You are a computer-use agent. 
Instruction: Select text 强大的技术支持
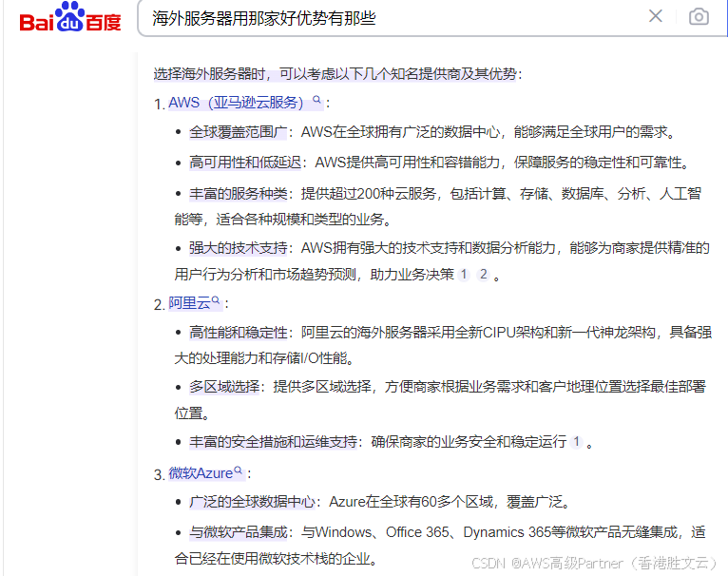[239, 248]
